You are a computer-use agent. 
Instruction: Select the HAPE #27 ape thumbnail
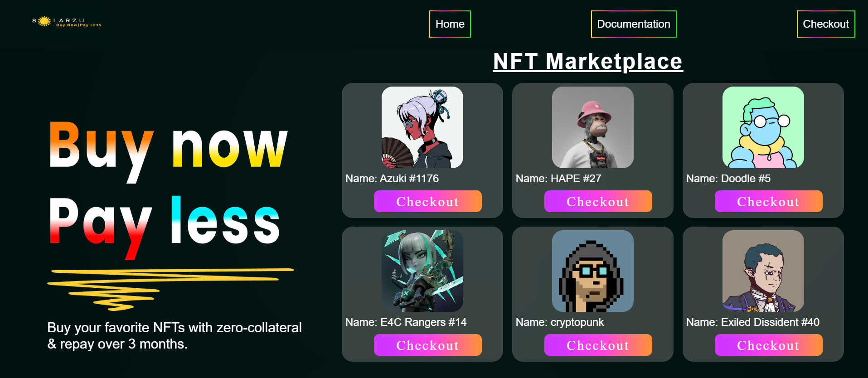click(593, 127)
